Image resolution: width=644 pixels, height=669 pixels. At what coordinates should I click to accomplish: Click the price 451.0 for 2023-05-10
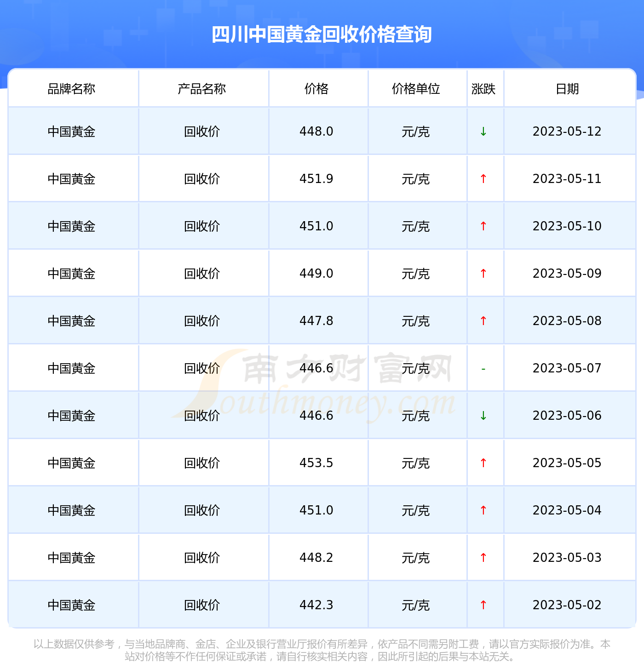(x=316, y=226)
